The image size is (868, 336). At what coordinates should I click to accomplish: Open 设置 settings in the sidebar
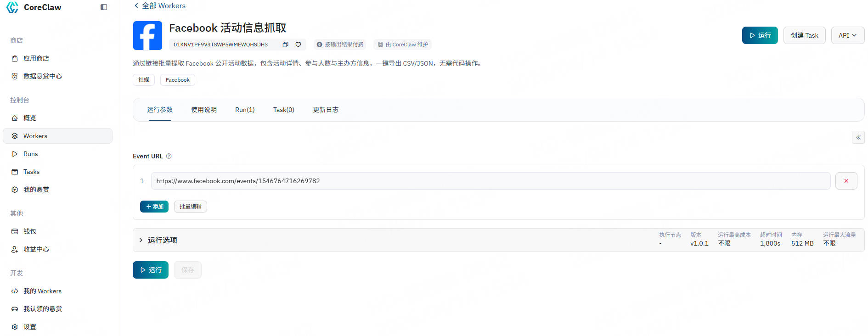pos(30,327)
